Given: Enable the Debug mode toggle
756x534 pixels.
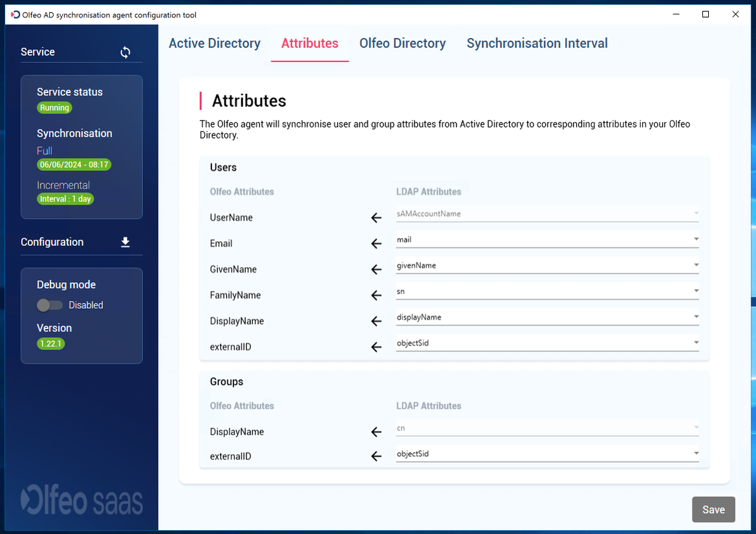Looking at the screenshot, I should tap(50, 305).
